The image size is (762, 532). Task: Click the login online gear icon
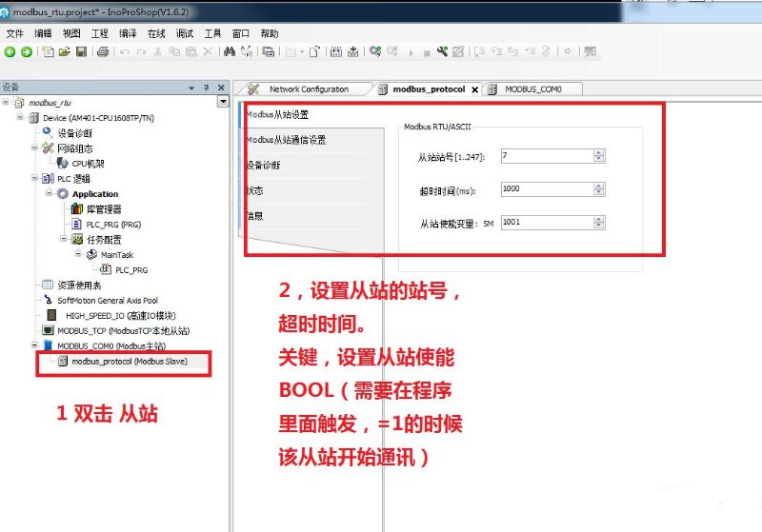tap(375, 51)
